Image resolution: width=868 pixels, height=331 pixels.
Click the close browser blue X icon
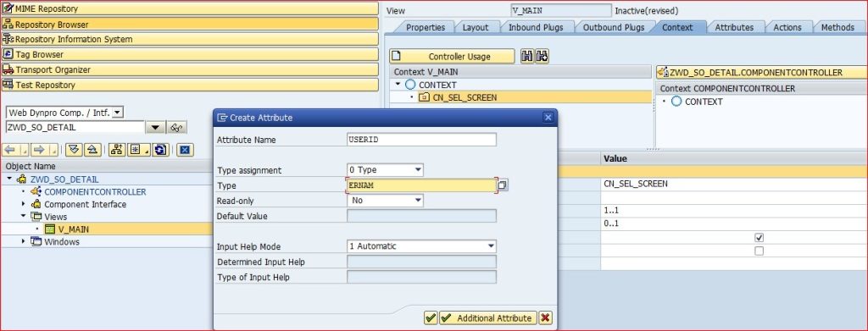[185, 150]
